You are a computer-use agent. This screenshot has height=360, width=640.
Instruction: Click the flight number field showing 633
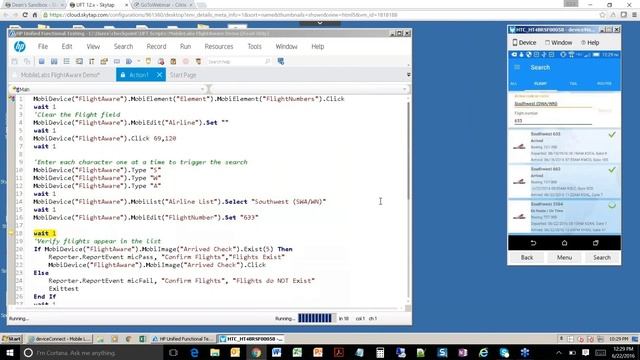[x=553, y=121]
